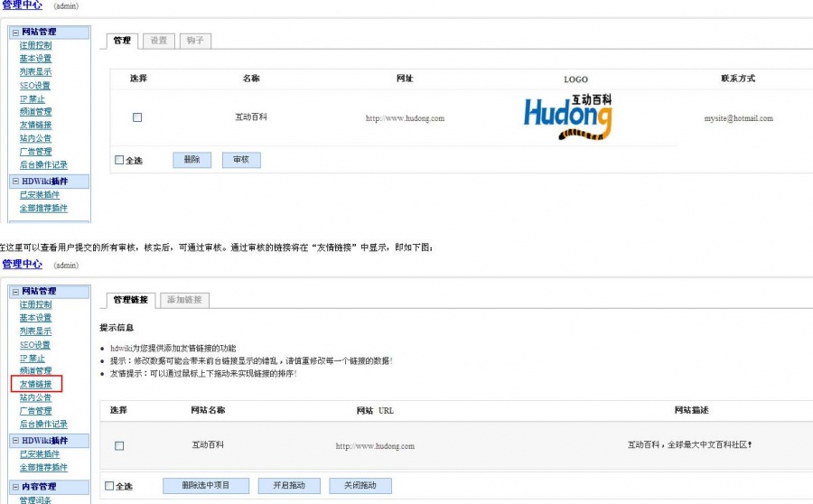Click the mysite@hotmail.com contact cell
This screenshot has height=504, width=813.
pos(738,118)
